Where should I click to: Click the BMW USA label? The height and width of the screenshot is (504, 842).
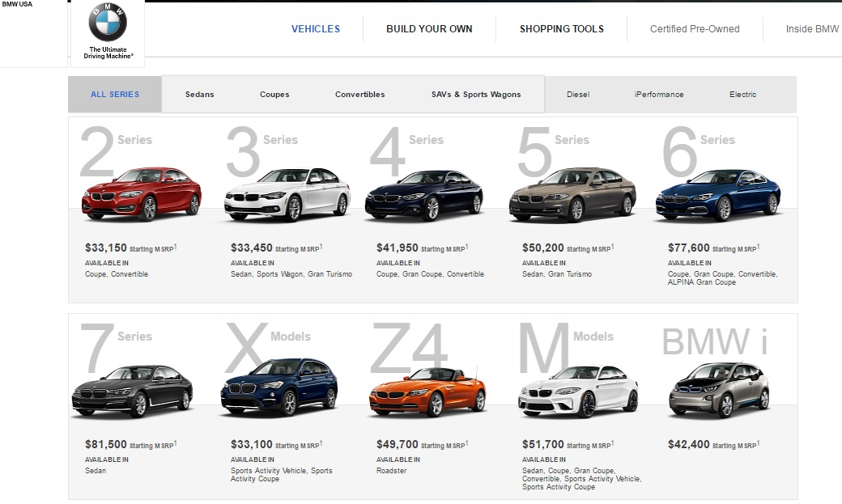pyautogui.click(x=17, y=4)
